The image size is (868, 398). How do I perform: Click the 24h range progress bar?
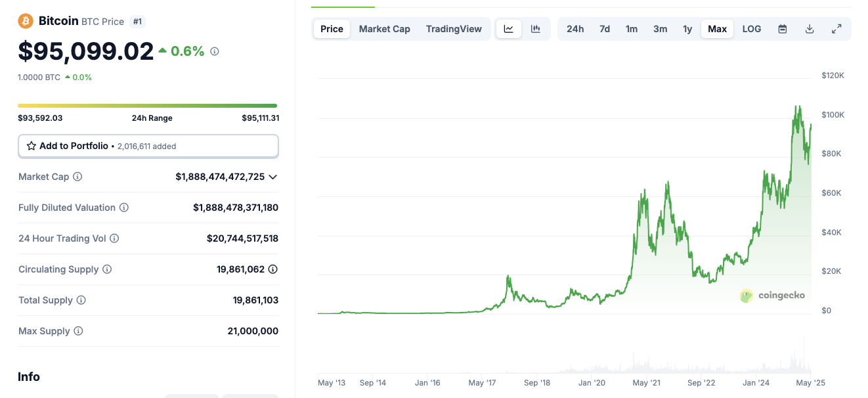coord(148,105)
